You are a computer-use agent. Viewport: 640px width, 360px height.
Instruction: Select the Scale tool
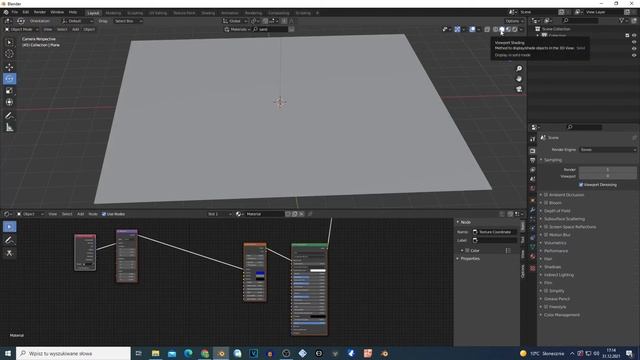click(x=9, y=91)
